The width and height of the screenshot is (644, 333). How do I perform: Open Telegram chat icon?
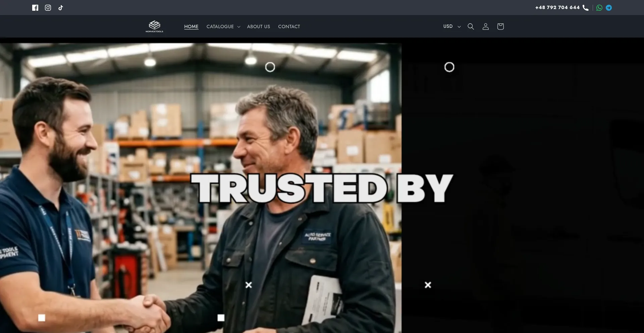[x=609, y=8]
